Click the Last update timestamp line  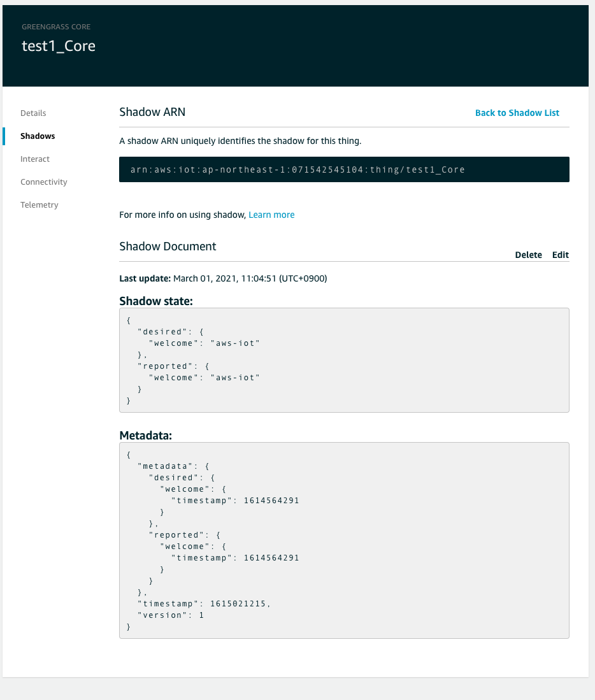pyautogui.click(x=223, y=278)
